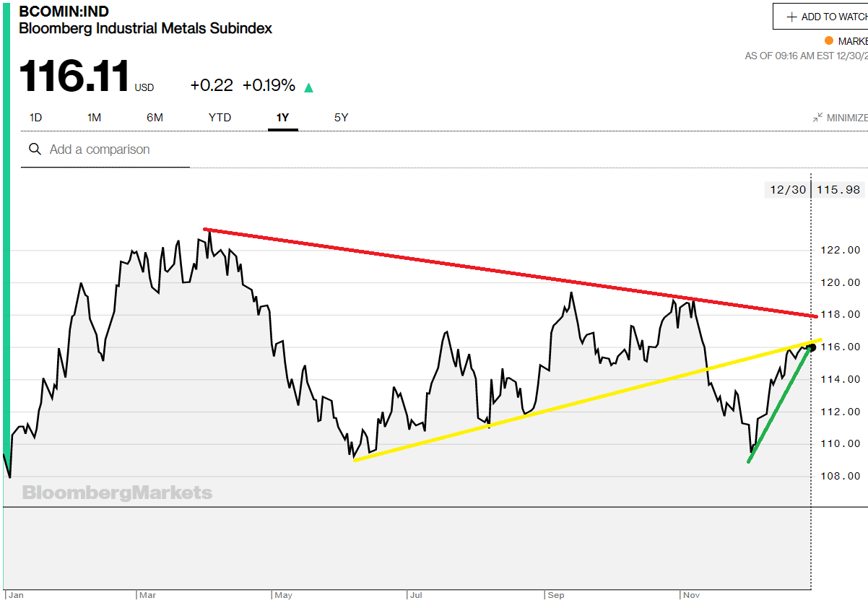Click the orange market status indicator dot

(x=828, y=40)
